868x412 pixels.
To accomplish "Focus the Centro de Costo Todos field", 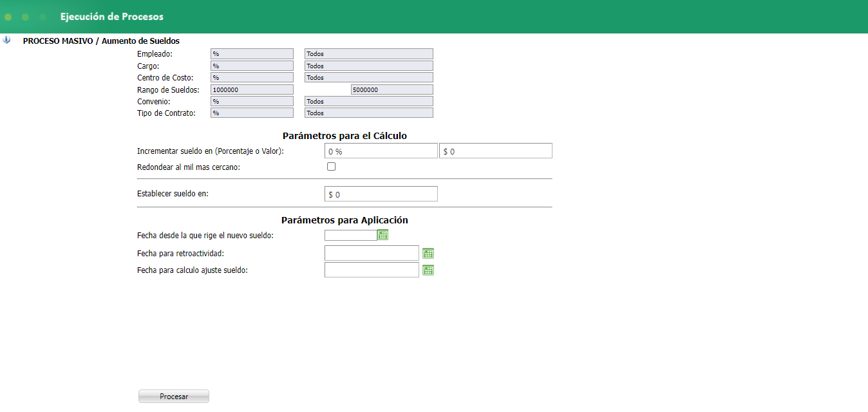I will click(x=369, y=77).
